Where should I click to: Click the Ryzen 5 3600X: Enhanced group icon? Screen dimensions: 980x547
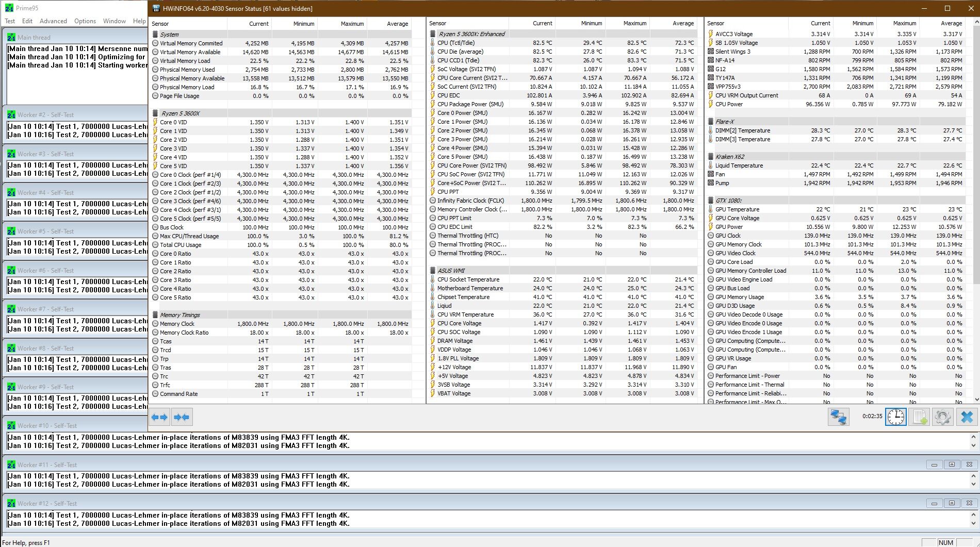(433, 34)
